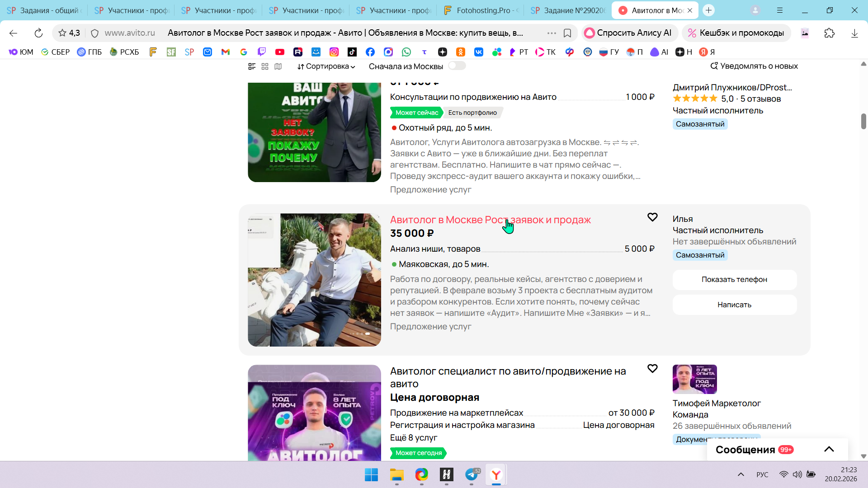Toggle "Сначала из Москвы" switch
This screenshot has width=868, height=488.
(x=457, y=66)
